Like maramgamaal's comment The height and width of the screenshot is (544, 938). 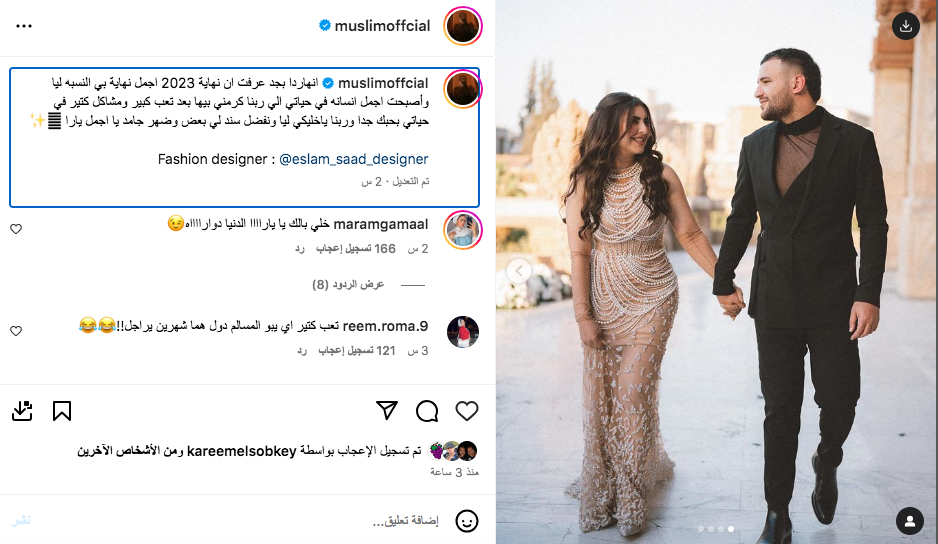coord(16,229)
